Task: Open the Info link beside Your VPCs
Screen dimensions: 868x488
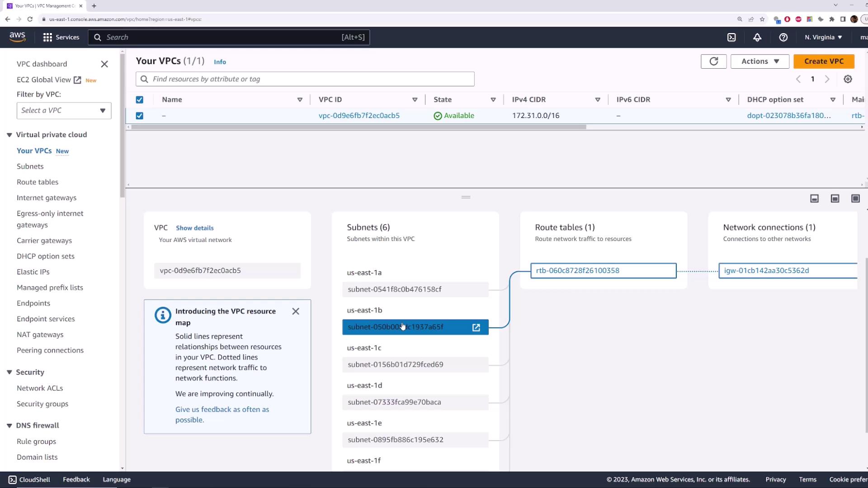Action: tap(220, 62)
